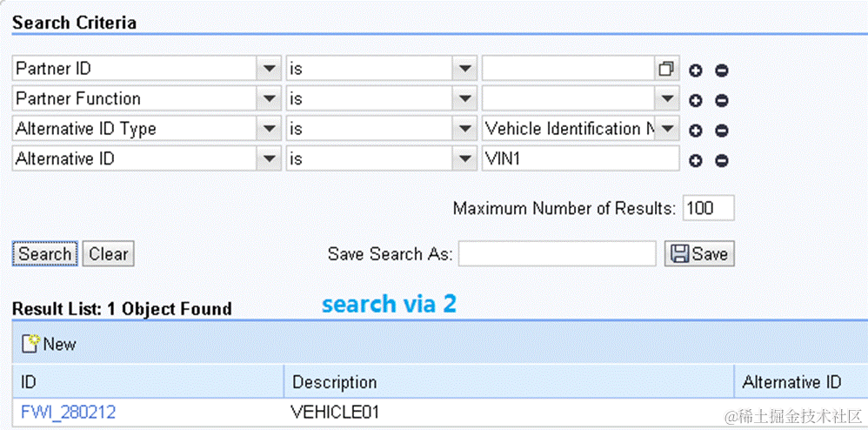Viewport: 868px width, 430px height.
Task: Click the Clear button
Action: coord(109,254)
